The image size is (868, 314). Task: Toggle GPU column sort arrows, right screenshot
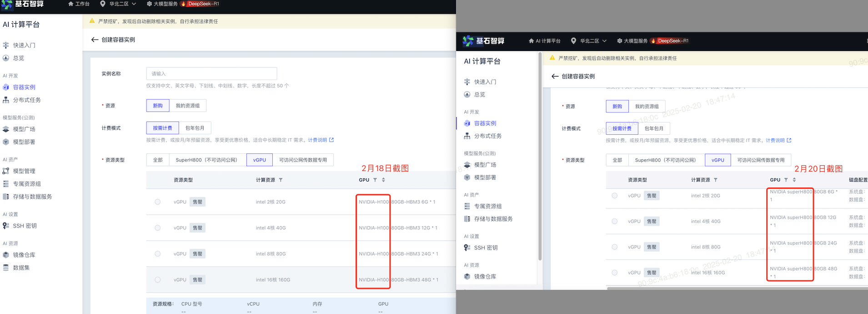[794, 180]
